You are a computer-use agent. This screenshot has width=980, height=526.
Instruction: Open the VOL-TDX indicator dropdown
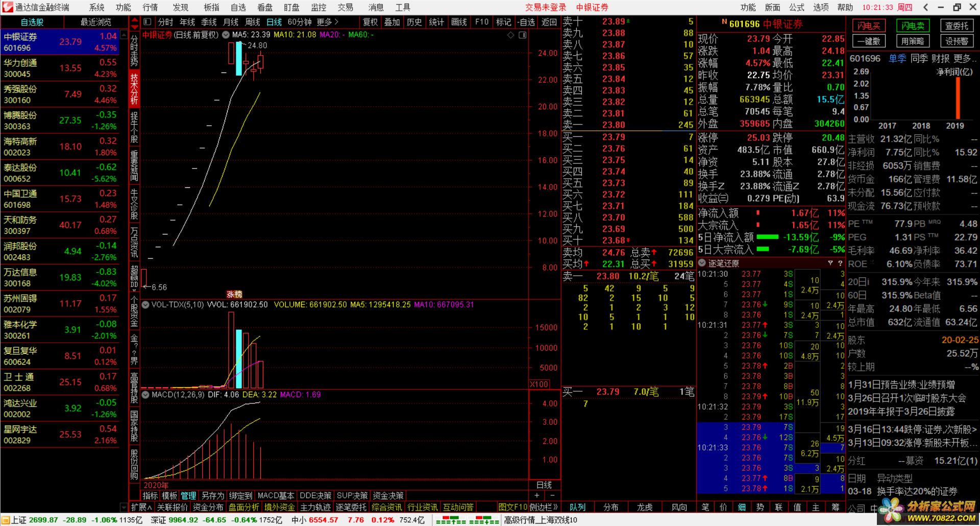point(145,304)
